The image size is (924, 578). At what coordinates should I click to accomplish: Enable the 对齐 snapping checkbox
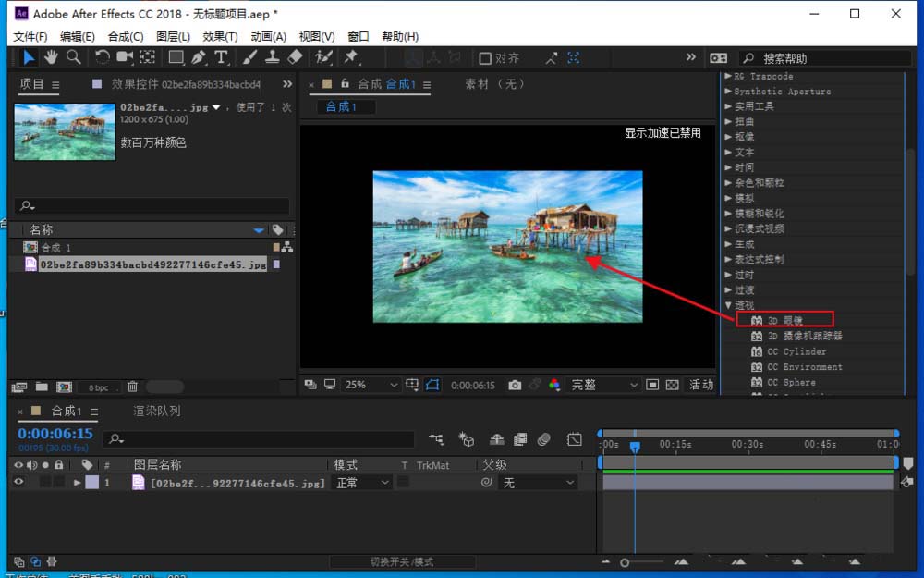pyautogui.click(x=485, y=58)
